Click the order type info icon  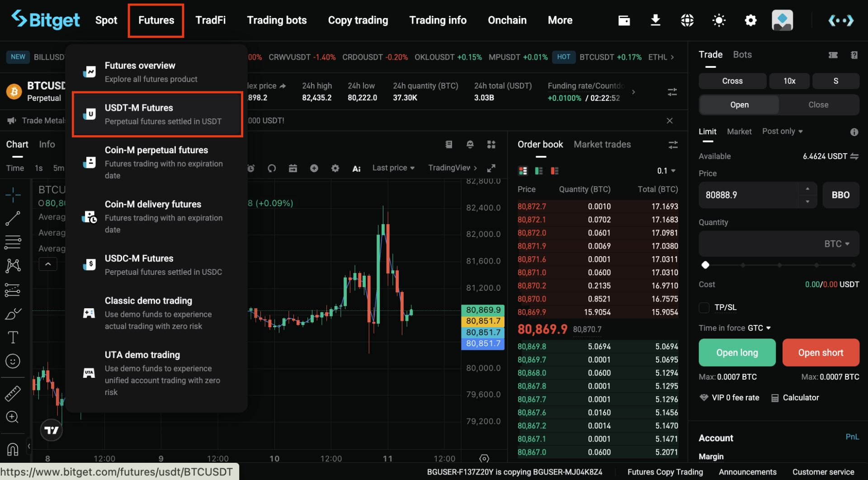pos(854,132)
